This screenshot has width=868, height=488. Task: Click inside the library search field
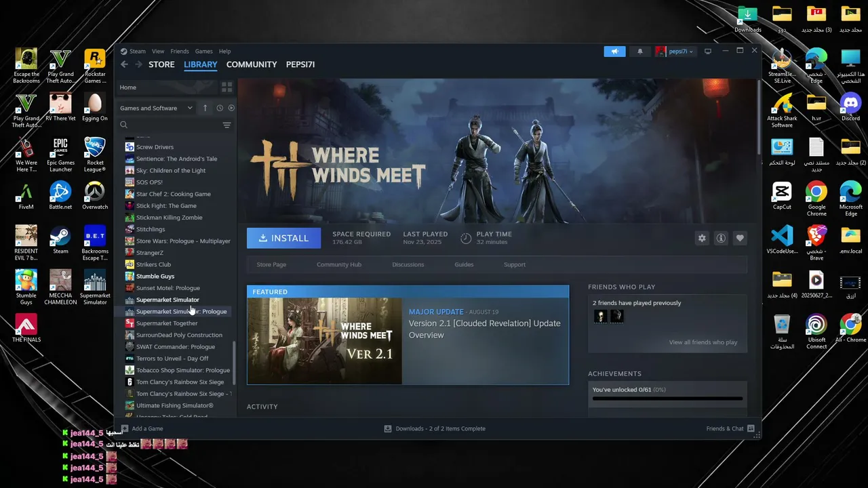coord(175,125)
